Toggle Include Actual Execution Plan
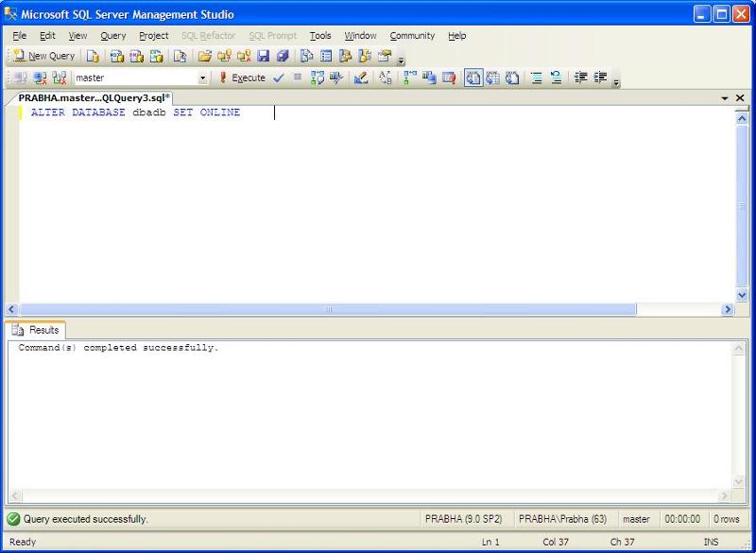756x553 pixels. [x=410, y=78]
